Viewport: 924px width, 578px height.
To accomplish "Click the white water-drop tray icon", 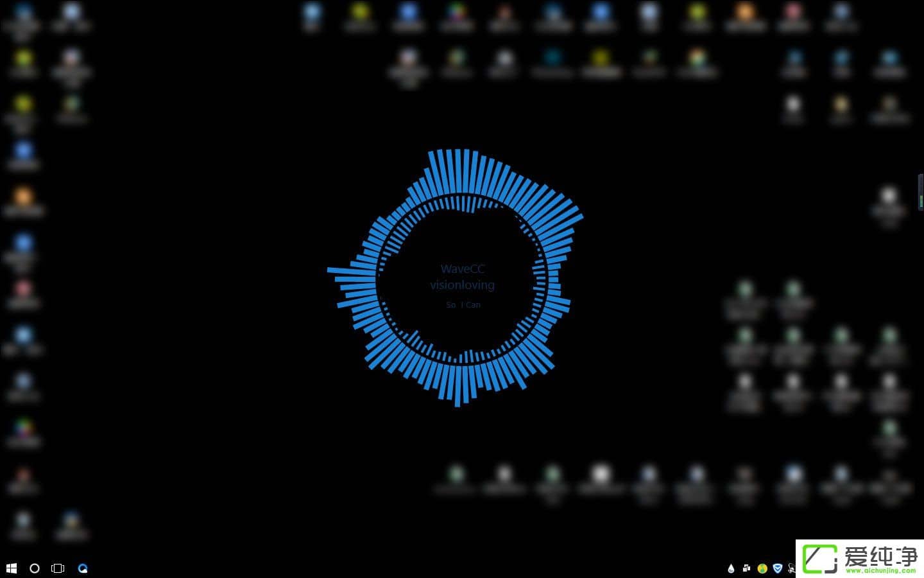I will pos(732,568).
